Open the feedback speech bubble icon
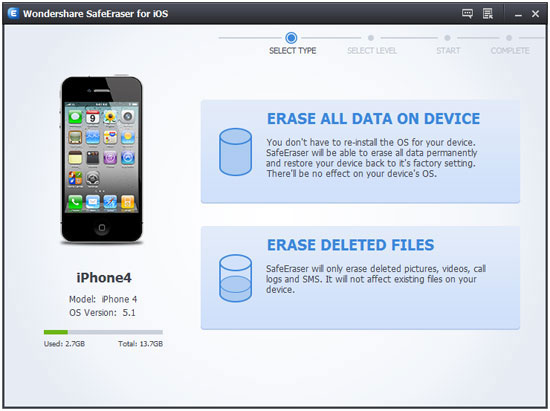Screen dimensions: 550x411 (x=467, y=14)
